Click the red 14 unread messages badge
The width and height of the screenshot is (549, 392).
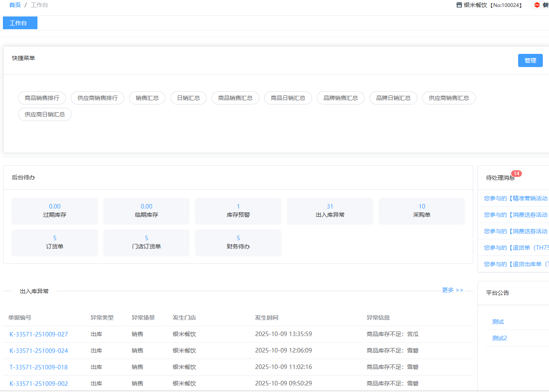516,174
